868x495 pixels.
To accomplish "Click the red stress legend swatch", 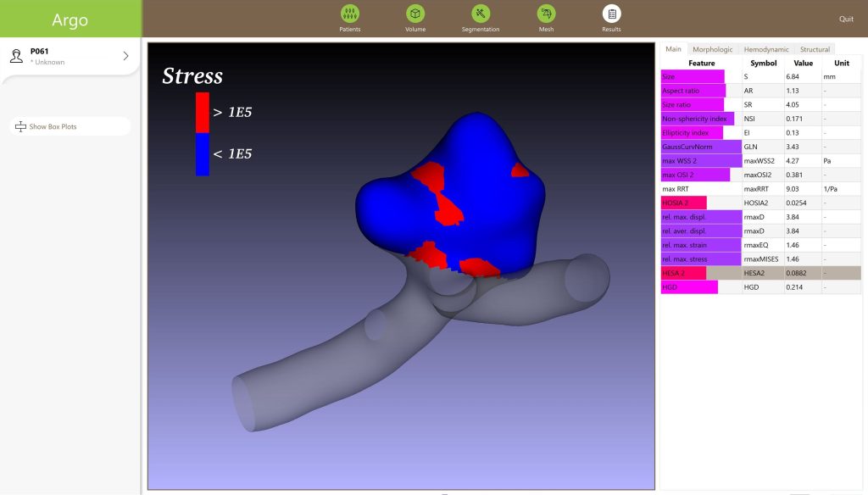I will (x=203, y=112).
